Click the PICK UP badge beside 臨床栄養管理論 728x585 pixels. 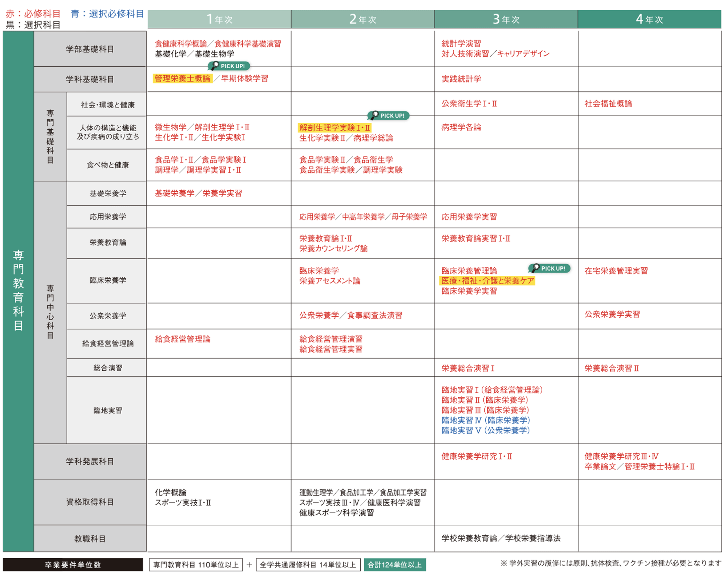(x=549, y=268)
